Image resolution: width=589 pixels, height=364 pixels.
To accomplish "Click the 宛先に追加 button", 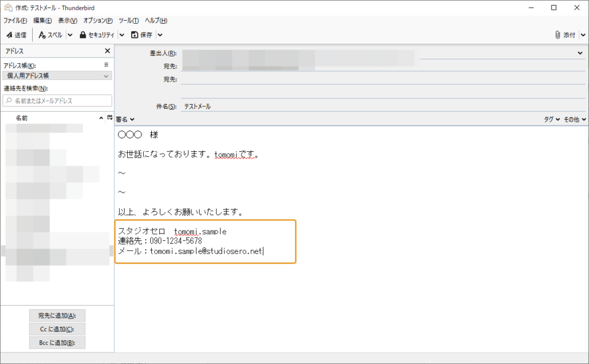I will [x=57, y=315].
